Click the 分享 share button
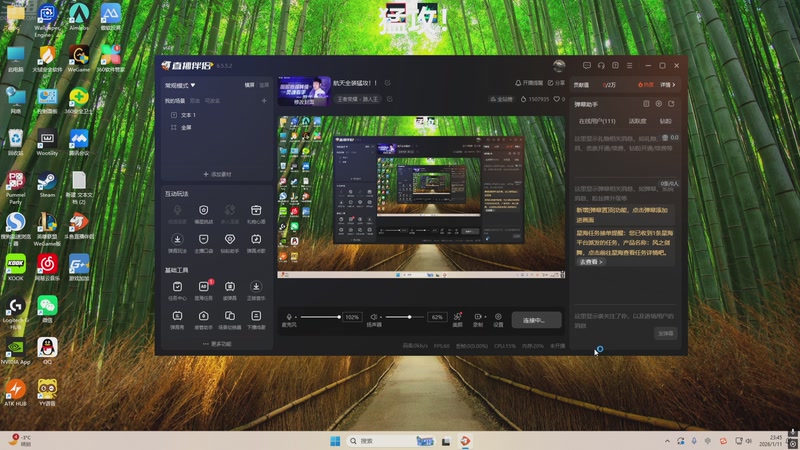 pyautogui.click(x=556, y=83)
